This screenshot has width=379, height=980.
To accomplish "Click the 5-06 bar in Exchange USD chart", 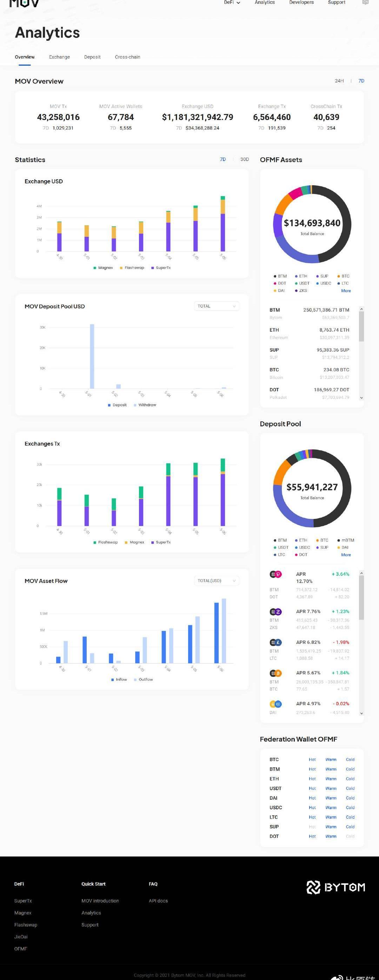I will [x=223, y=224].
